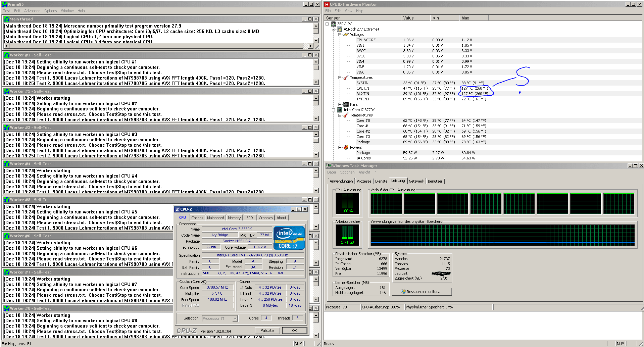Click the Voltages node icon
The height and width of the screenshot is (347, 644).
(346, 35)
